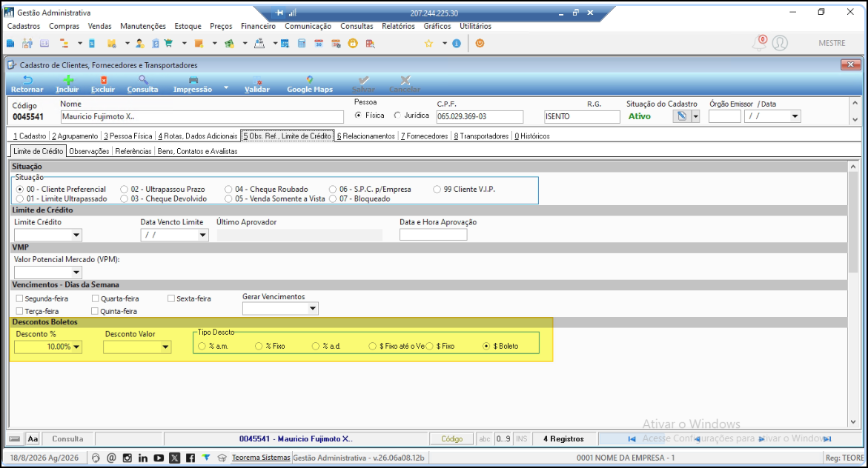Screen dimensions: 868x468
Task: Print using the Impressão icon
Action: [x=193, y=84]
